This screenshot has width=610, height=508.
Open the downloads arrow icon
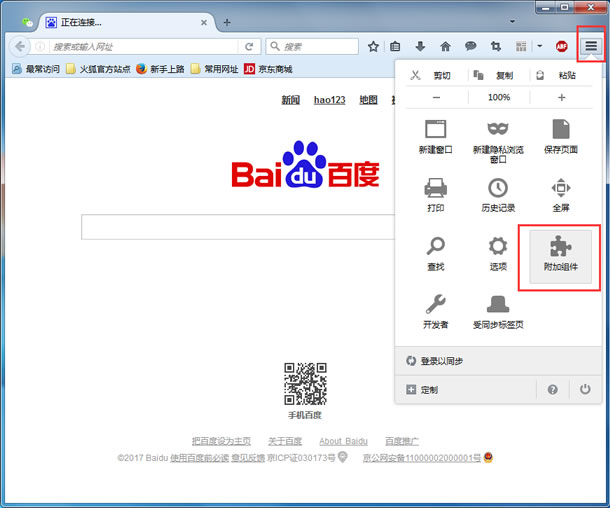click(420, 47)
